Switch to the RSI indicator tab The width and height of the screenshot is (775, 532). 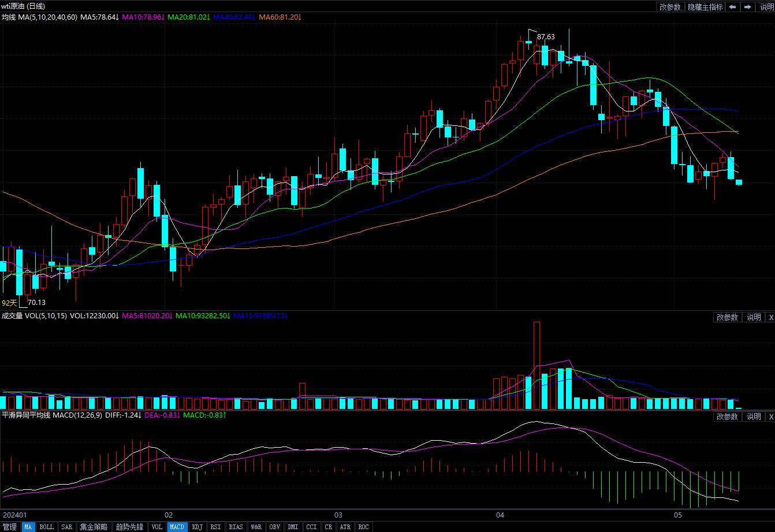[215, 527]
